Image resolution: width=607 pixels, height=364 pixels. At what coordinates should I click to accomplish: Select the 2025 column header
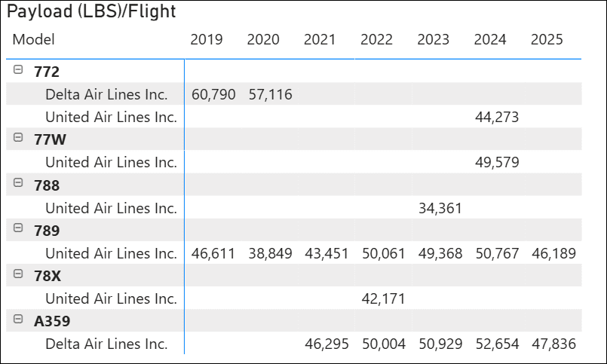coord(547,40)
